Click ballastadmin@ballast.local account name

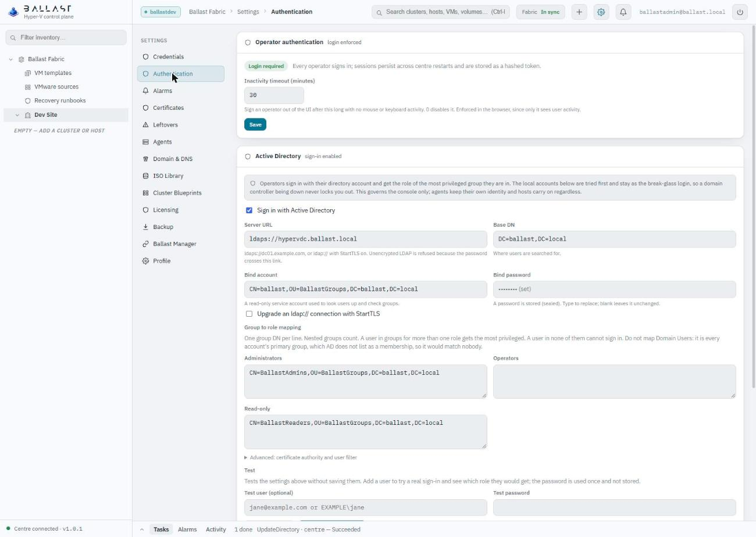pyautogui.click(x=682, y=12)
